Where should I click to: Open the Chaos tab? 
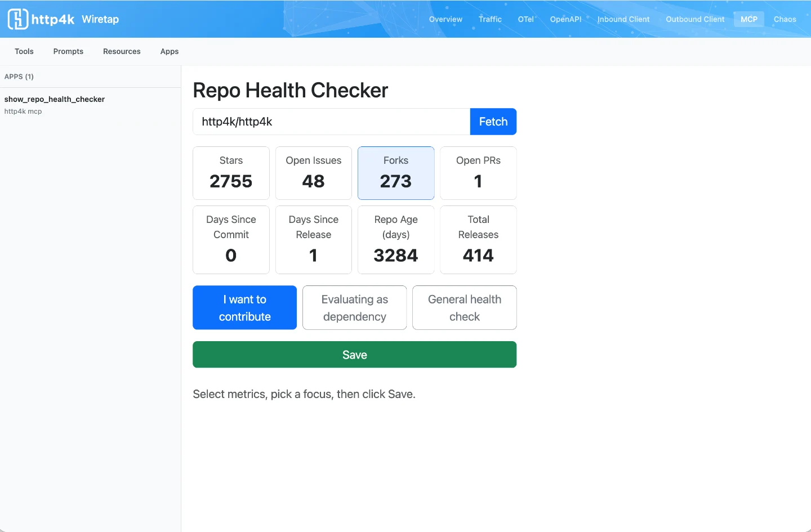coord(785,19)
